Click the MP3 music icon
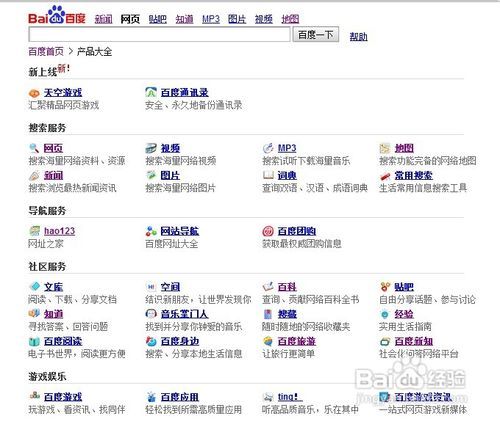Viewport: 500px width, 427px height. 268,148
